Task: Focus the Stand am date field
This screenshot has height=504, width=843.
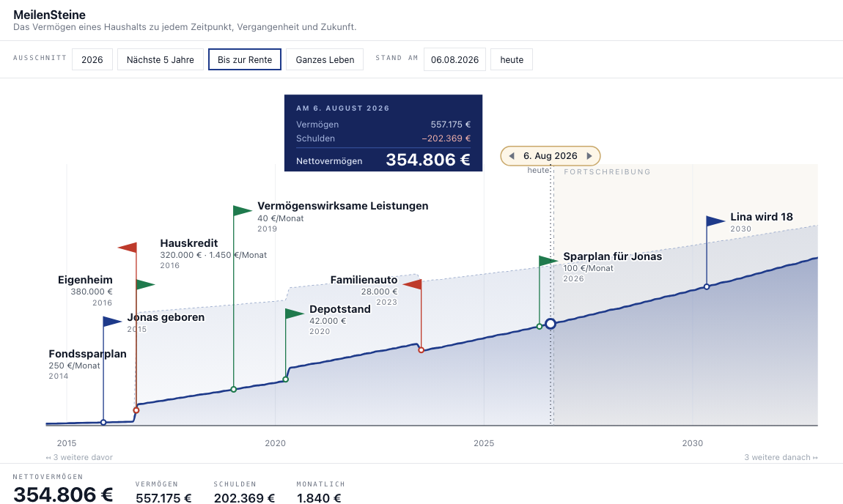Action: pyautogui.click(x=454, y=59)
